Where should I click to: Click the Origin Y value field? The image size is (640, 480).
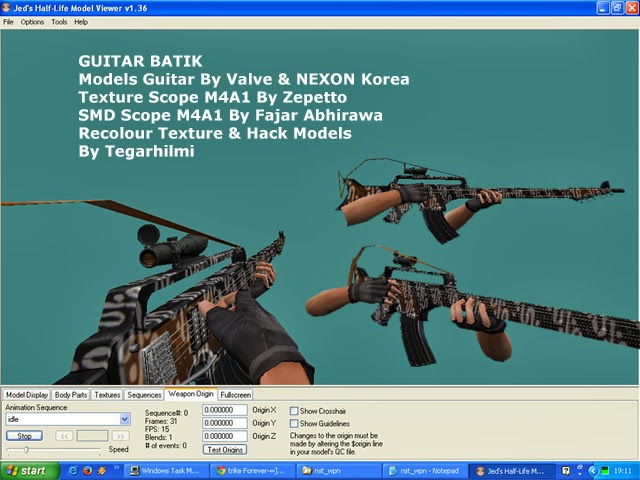[x=224, y=423]
